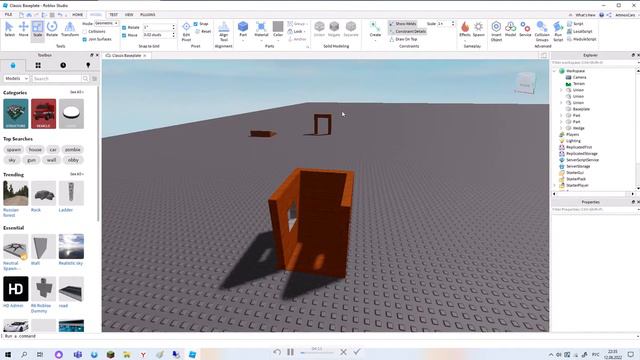Expand the Wedge item in Explorer
The image size is (640, 360).
click(561, 128)
